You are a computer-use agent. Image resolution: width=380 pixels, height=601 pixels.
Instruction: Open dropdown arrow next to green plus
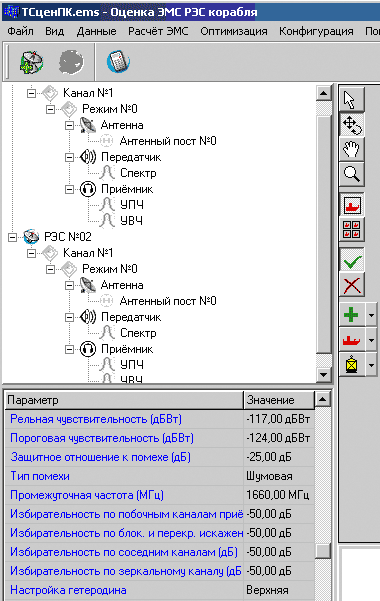tap(371, 315)
